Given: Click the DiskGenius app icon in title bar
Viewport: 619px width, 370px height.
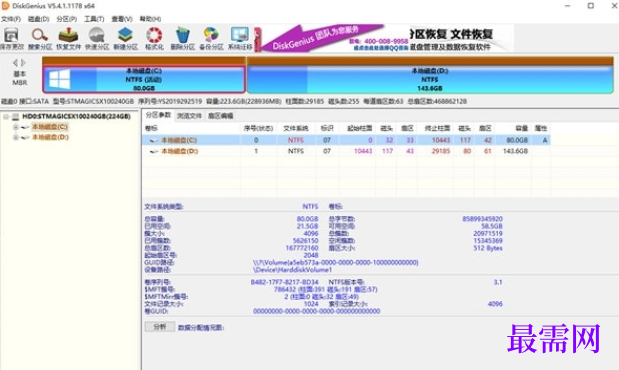Looking at the screenshot, I should coord(5,6).
